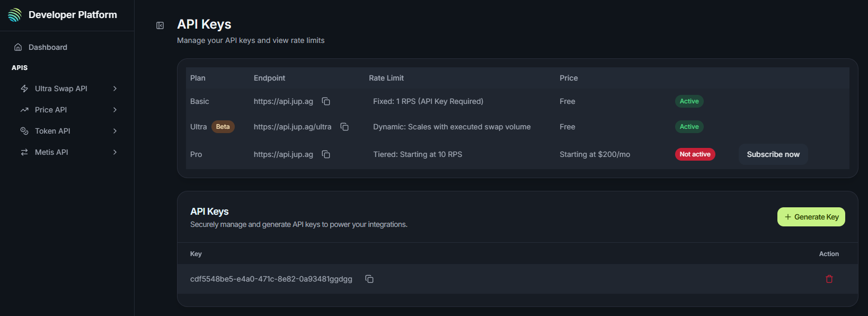
Task: Expand the Token API chevron
Action: (115, 131)
